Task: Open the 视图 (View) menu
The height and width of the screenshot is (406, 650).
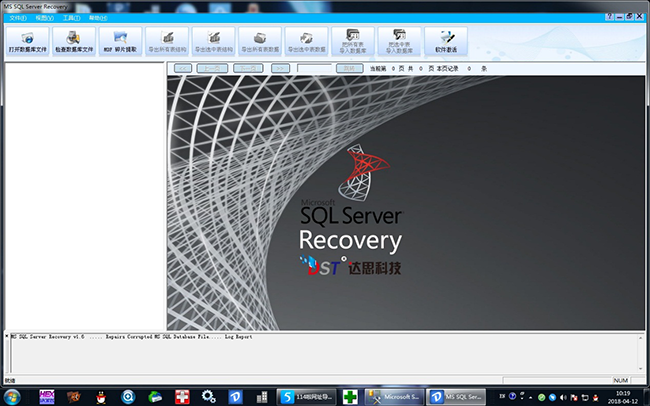Action: click(x=44, y=18)
